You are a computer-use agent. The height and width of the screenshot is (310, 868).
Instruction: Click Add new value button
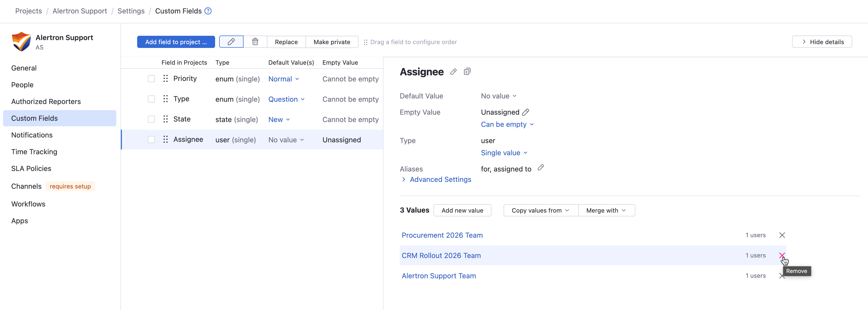(462, 210)
